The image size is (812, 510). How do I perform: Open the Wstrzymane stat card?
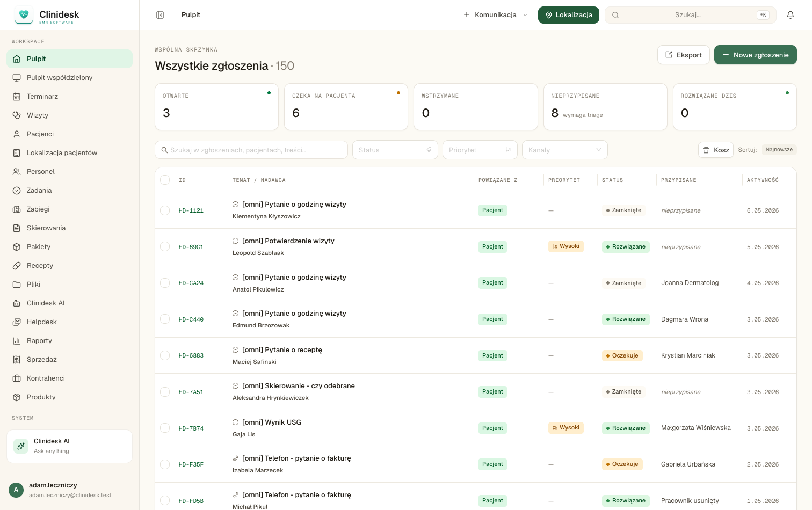[x=476, y=107]
